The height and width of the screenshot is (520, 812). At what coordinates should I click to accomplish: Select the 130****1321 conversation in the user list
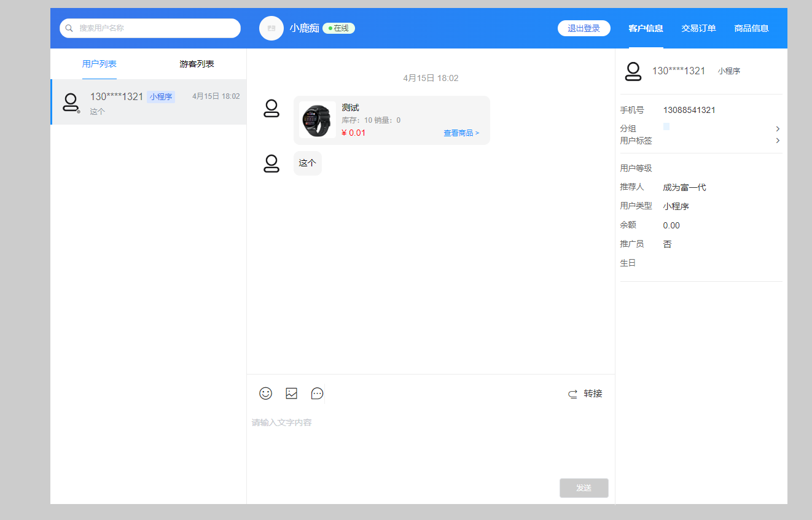[x=149, y=102]
